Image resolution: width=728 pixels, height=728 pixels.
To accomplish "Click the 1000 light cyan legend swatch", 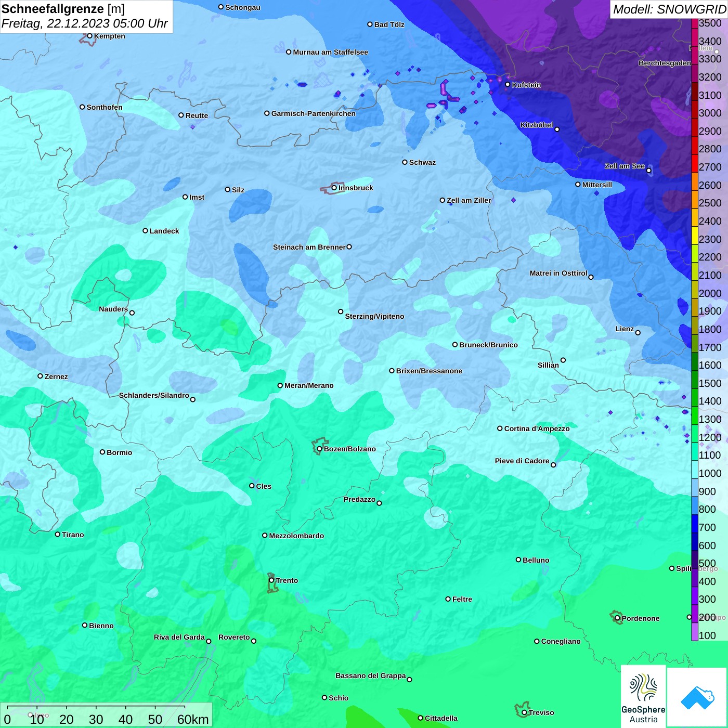I will pyautogui.click(x=695, y=470).
